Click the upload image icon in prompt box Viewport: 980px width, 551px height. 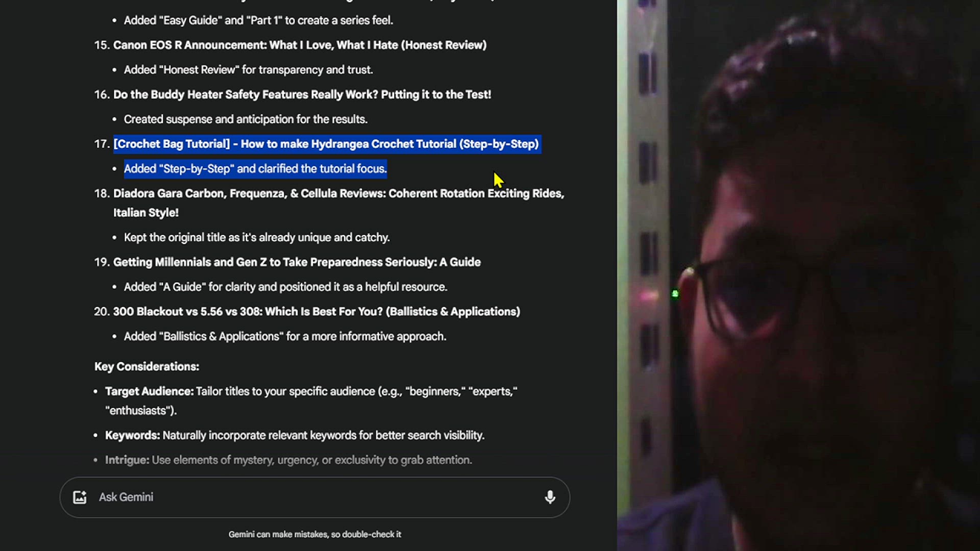(80, 497)
